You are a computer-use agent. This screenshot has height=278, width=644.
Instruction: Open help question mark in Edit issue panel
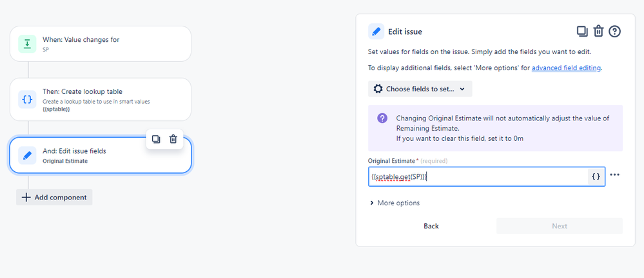614,31
